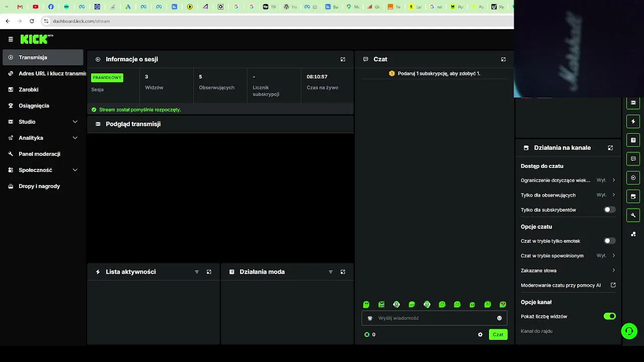Switch to the YouTube browser tab

(x=35, y=7)
